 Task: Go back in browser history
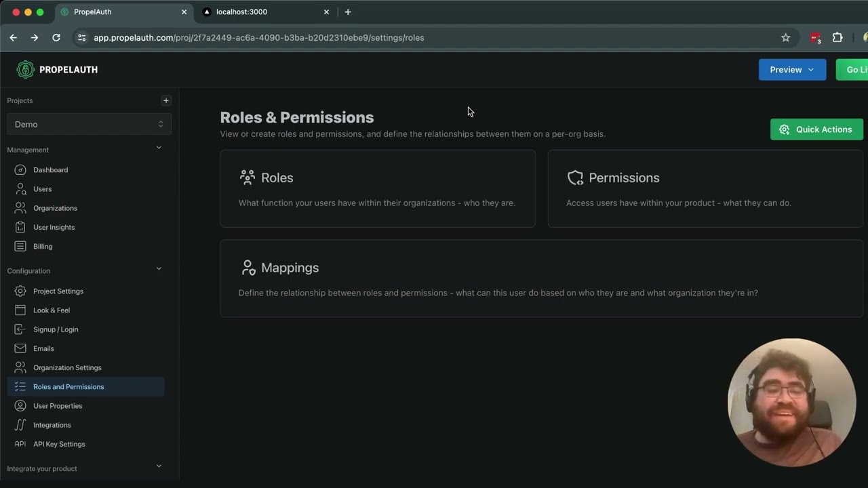(14, 38)
